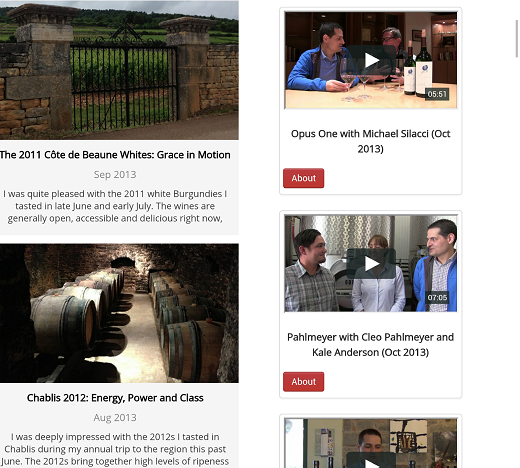The height and width of the screenshot is (468, 520).
Task: Open the Chablis 2012: Energy, Power and Class article
Action: pos(115,398)
